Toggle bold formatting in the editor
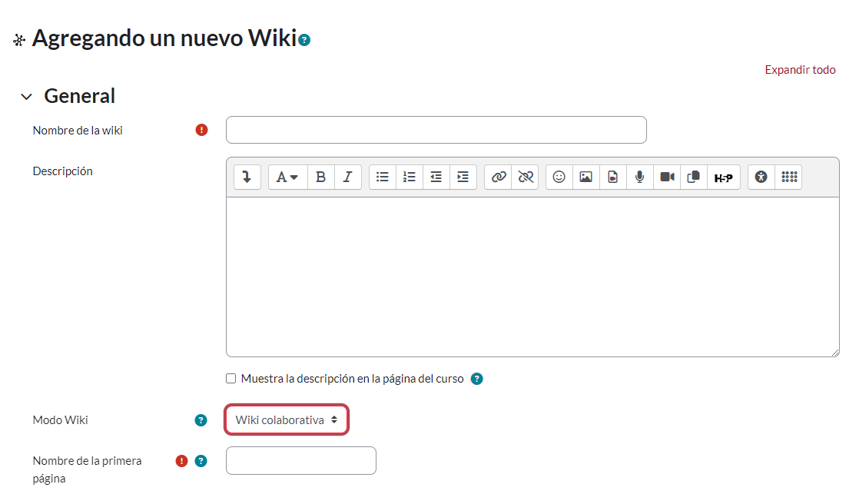 coord(320,177)
